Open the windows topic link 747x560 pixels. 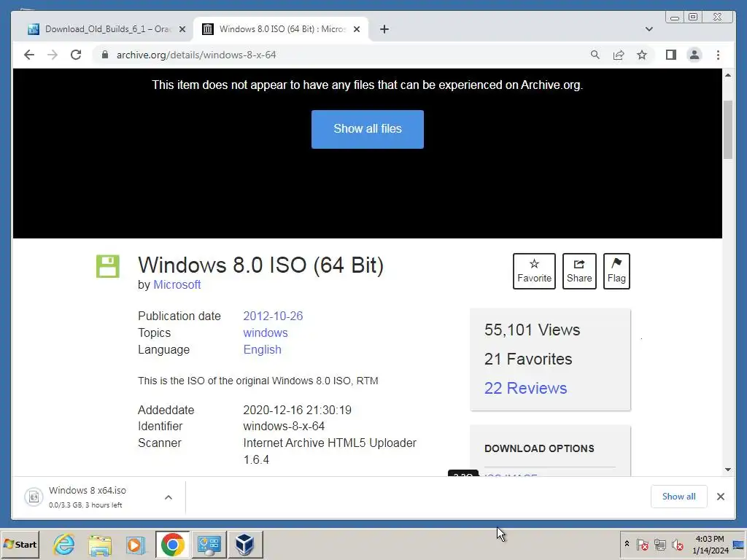coord(266,332)
